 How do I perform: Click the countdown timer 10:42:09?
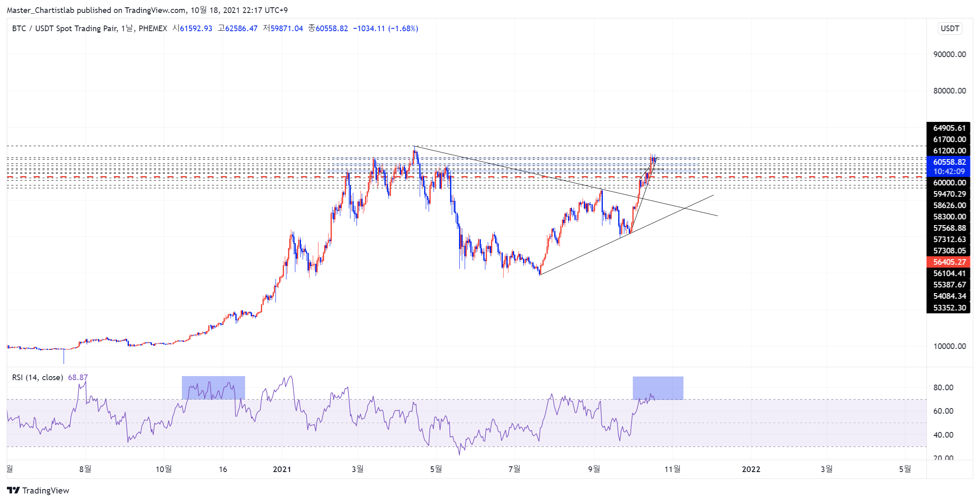pos(949,171)
